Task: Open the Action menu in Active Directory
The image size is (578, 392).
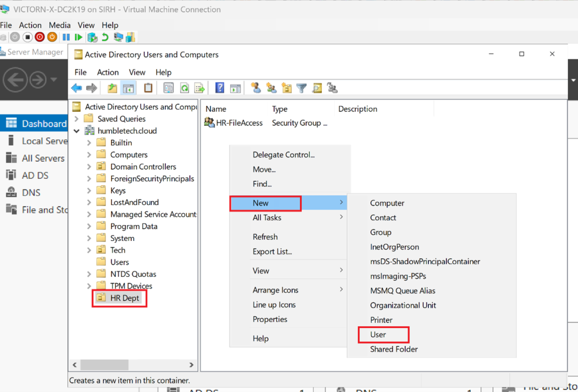Action: [107, 72]
